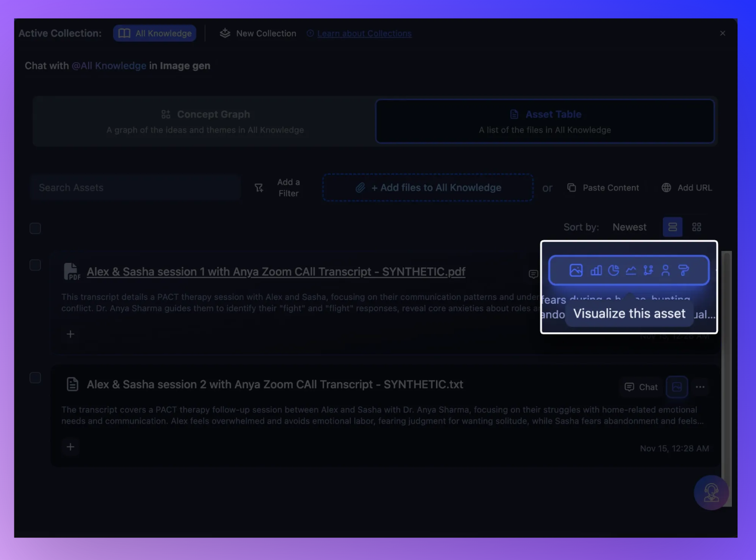The height and width of the screenshot is (560, 756).
Task: Click visualize icon on session 2 row
Action: click(677, 387)
